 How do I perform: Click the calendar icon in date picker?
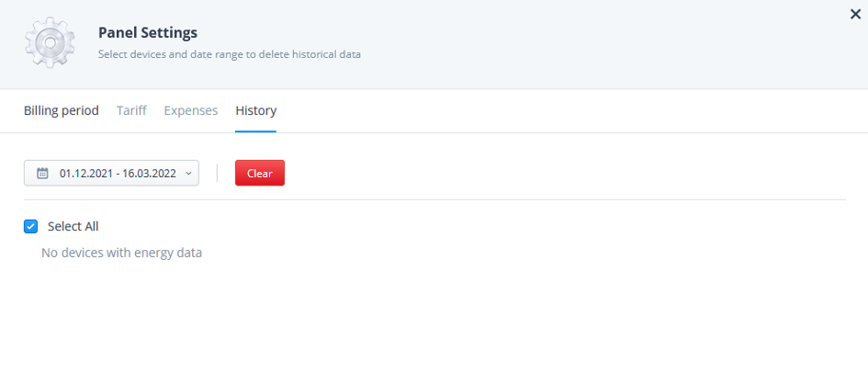[x=42, y=174]
